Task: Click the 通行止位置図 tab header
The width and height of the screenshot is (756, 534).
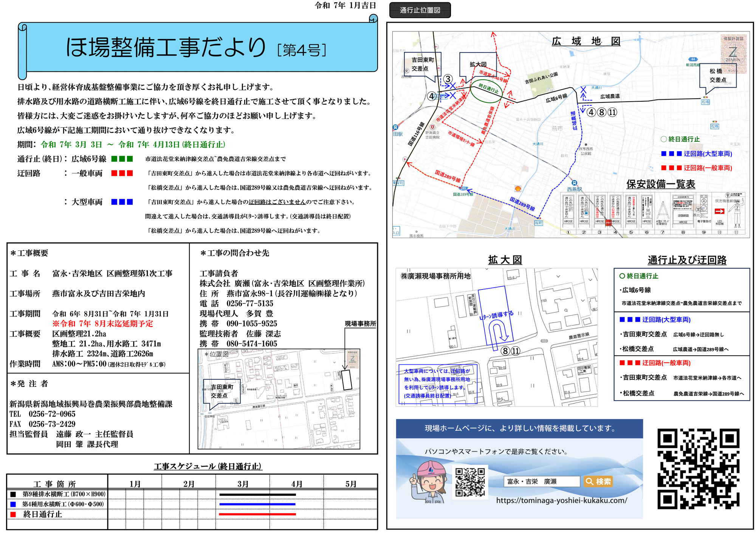Action: [420, 10]
